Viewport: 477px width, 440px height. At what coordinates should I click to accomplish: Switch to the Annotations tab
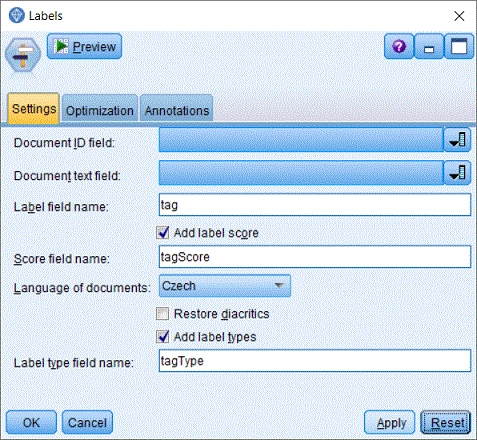[x=177, y=110]
